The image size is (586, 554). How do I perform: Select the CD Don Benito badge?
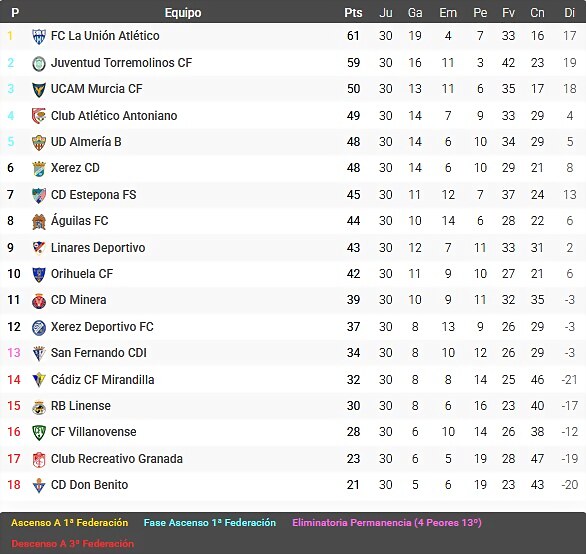[39, 486]
